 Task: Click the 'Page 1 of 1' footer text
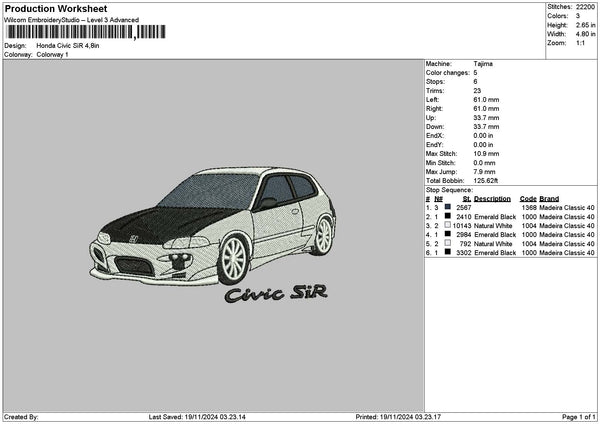tap(579, 417)
